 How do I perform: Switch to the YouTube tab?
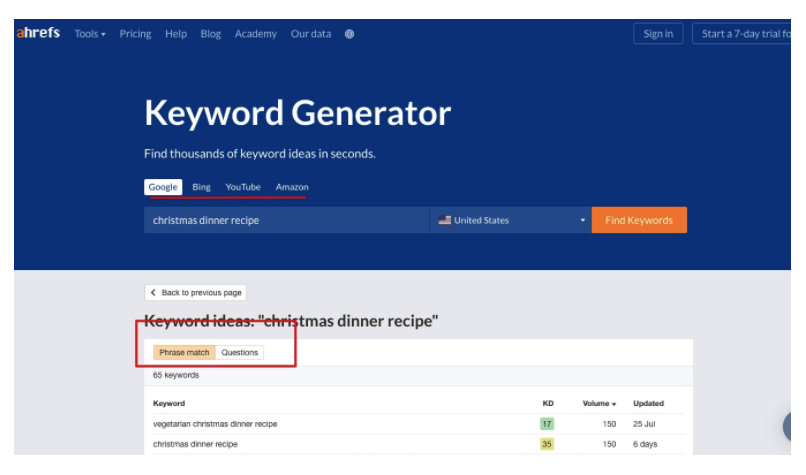(243, 187)
